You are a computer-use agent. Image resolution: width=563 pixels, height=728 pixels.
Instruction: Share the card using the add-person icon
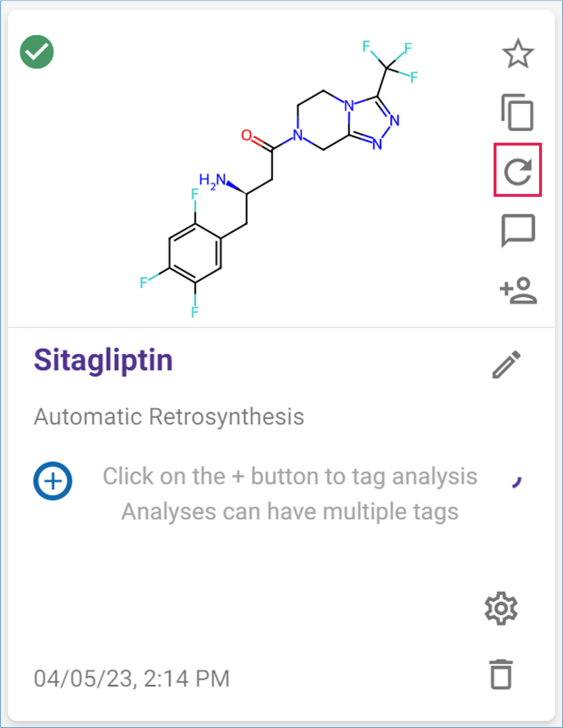(519, 291)
